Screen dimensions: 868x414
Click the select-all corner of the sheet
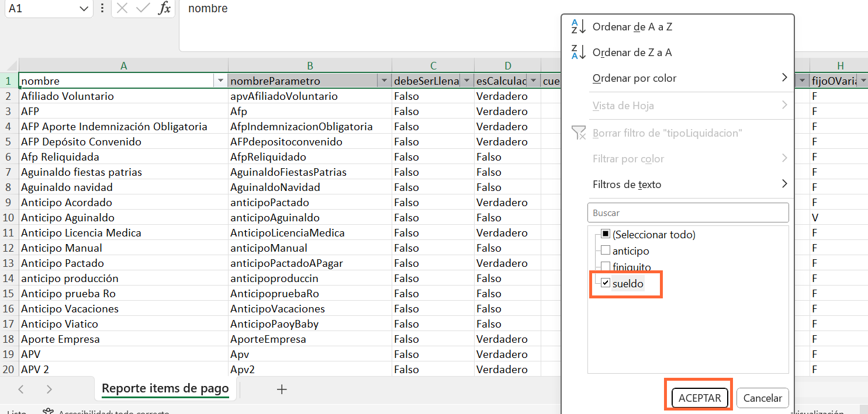(9, 65)
